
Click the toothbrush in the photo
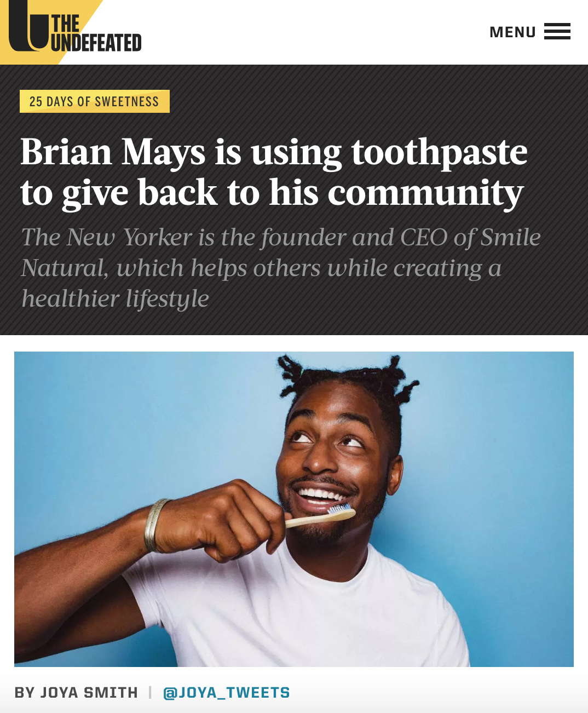click(x=321, y=516)
